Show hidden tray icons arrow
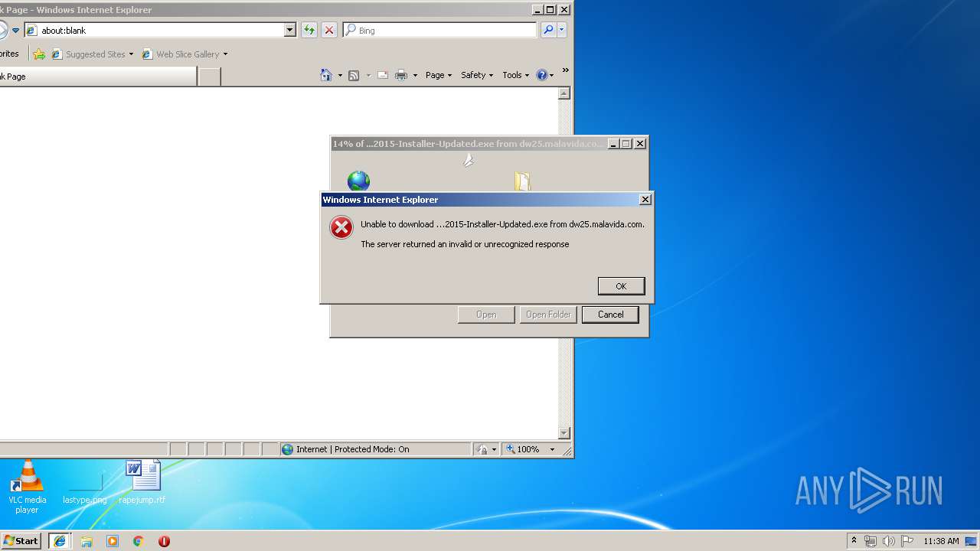Screen dimensions: 980x551 coord(854,540)
